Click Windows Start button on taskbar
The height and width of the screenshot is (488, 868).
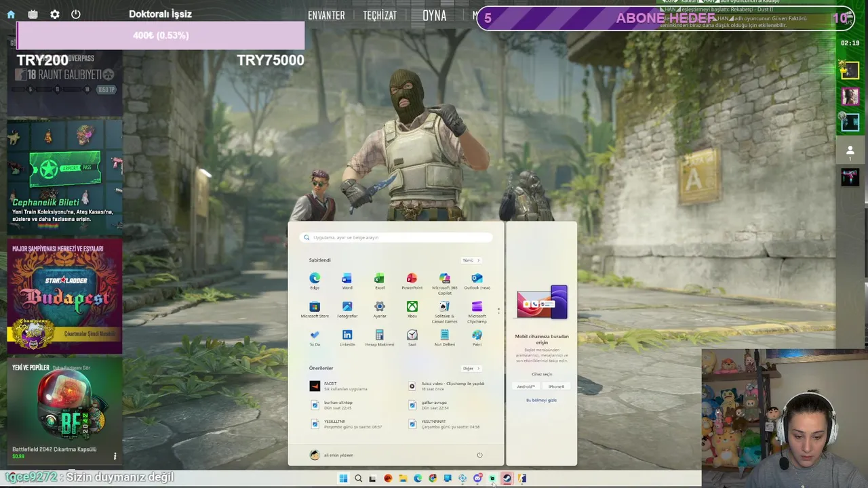coord(343,479)
